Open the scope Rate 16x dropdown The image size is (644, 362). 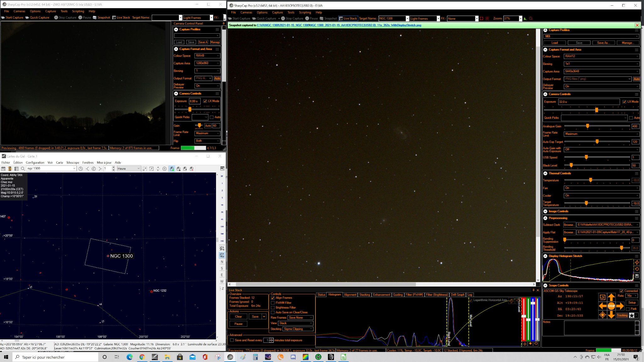tap(631, 296)
